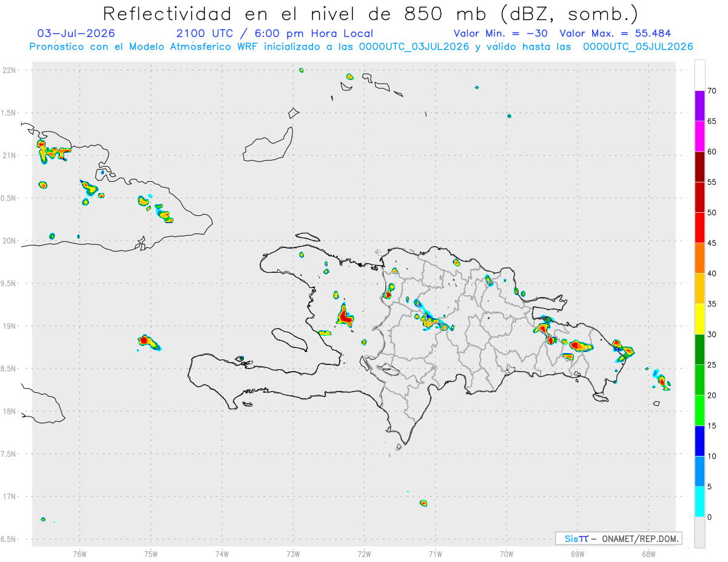Click the light blue 5–10 dBZ colorbar segment
The width and height of the screenshot is (728, 562).
(699, 472)
